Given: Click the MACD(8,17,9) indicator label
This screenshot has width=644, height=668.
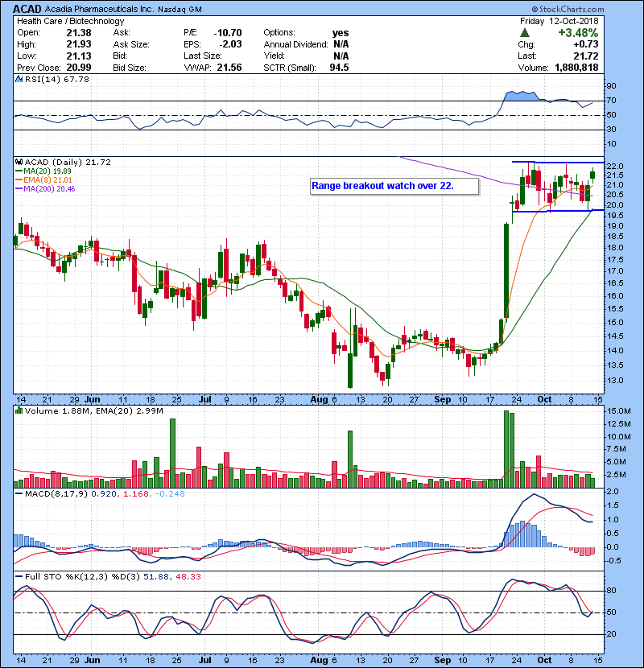Looking at the screenshot, I should (x=56, y=494).
